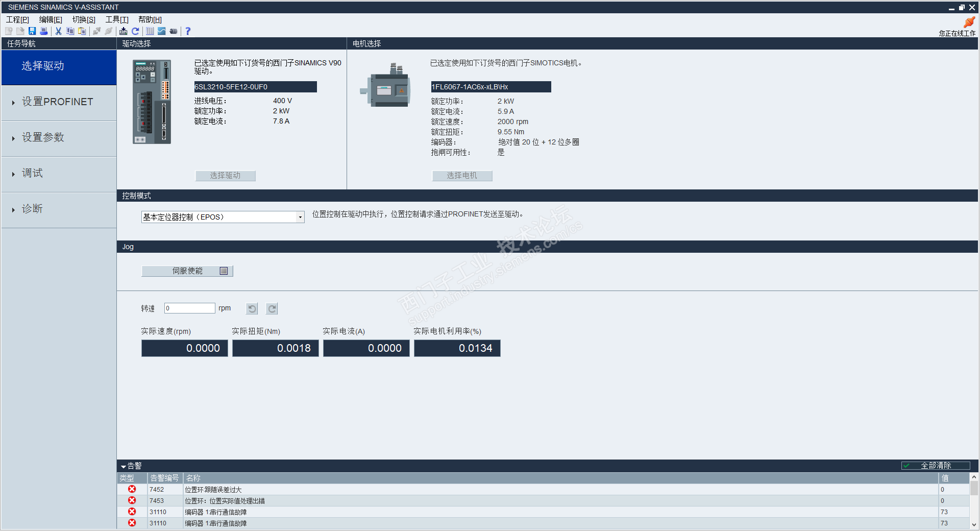Select alarm row 位置环: 位置实际值处理出错
This screenshot has width=980, height=531.
click(x=543, y=501)
